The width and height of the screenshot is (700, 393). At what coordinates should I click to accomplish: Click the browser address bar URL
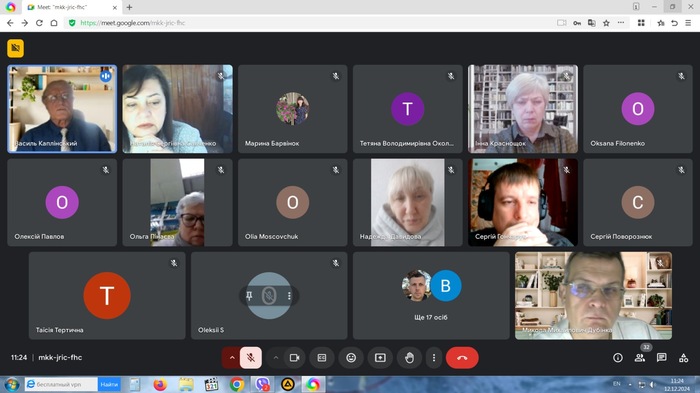coord(132,23)
